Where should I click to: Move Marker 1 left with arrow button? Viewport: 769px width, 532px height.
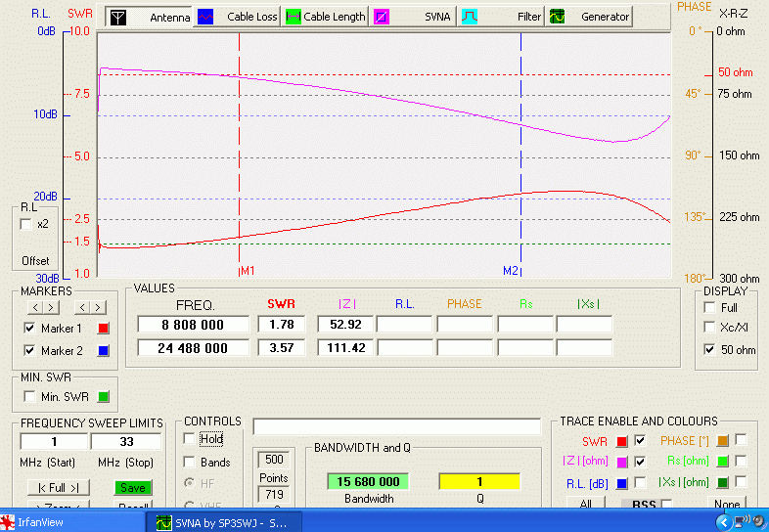33,308
